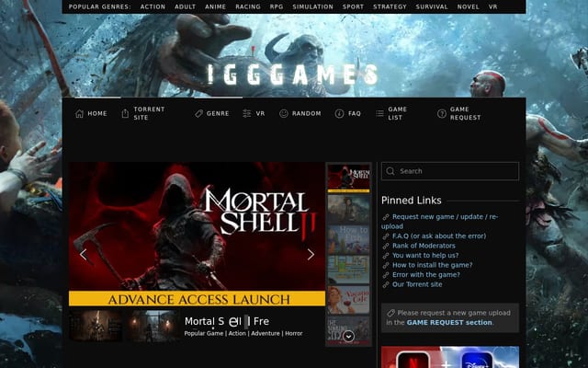
Task: Open the SURVIVAL genre
Action: [x=432, y=6]
